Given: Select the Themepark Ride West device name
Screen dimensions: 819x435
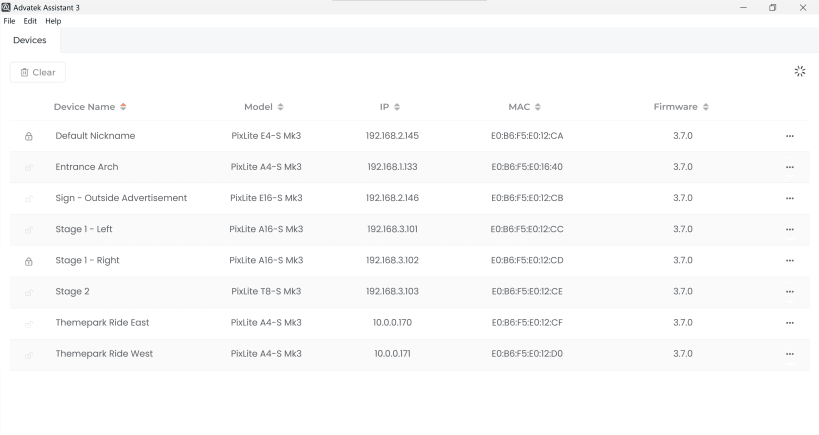Looking at the screenshot, I should coord(104,354).
